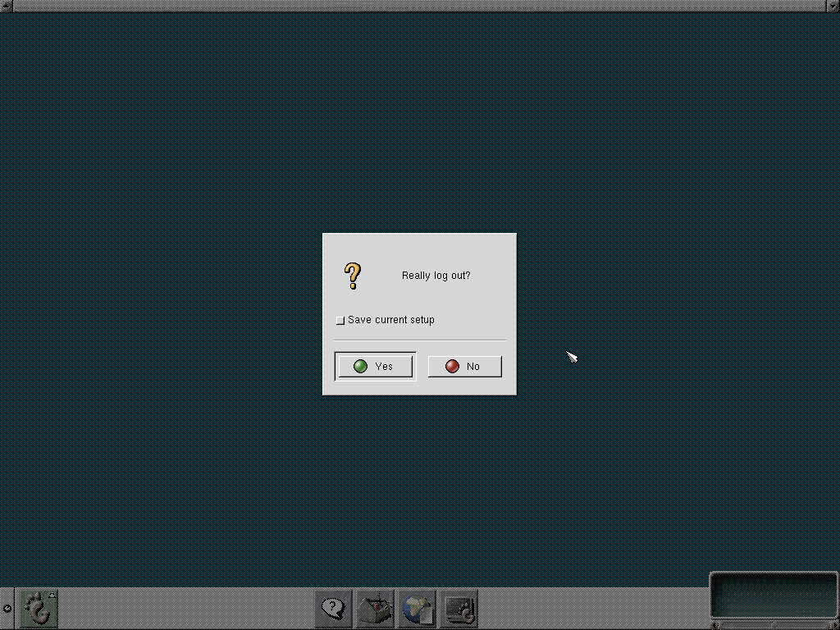Click the Really log out? message text
This screenshot has width=840, height=630.
436,276
